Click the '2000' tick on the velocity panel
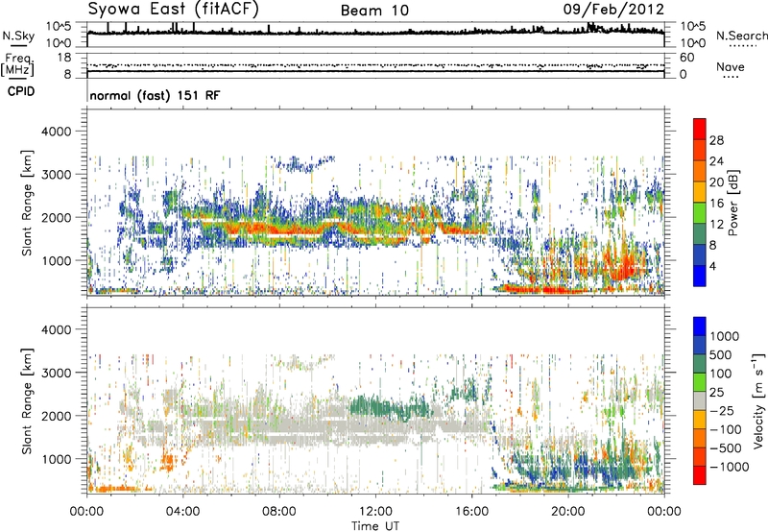Image resolution: width=768 pixels, height=532 pixels. click(x=56, y=416)
